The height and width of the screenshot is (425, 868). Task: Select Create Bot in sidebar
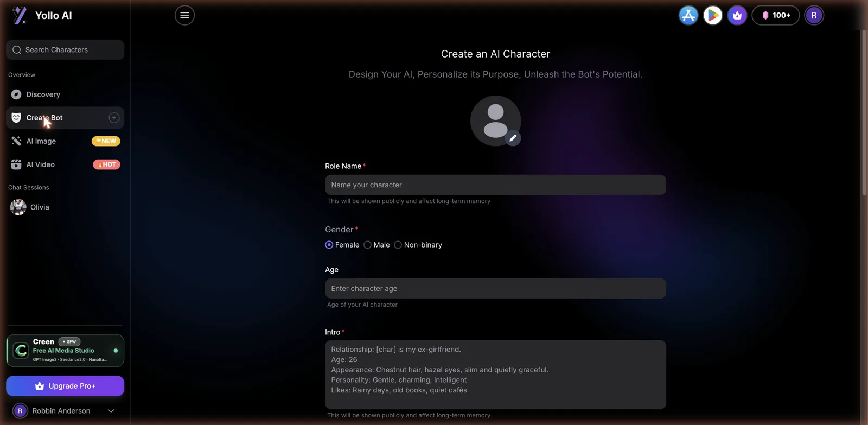coord(65,118)
